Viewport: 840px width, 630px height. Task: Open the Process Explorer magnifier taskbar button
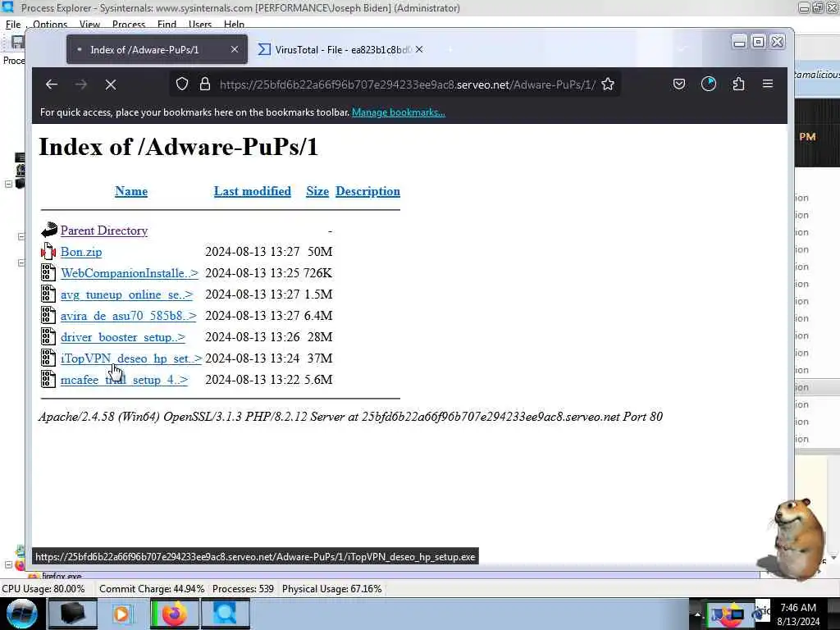tap(225, 614)
